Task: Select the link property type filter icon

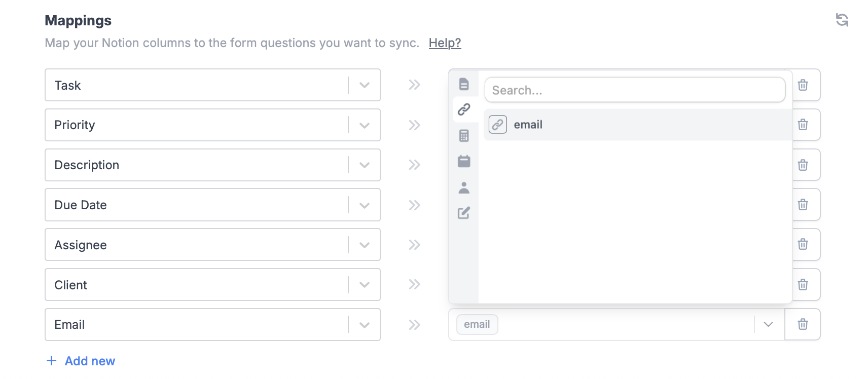Action: [464, 109]
